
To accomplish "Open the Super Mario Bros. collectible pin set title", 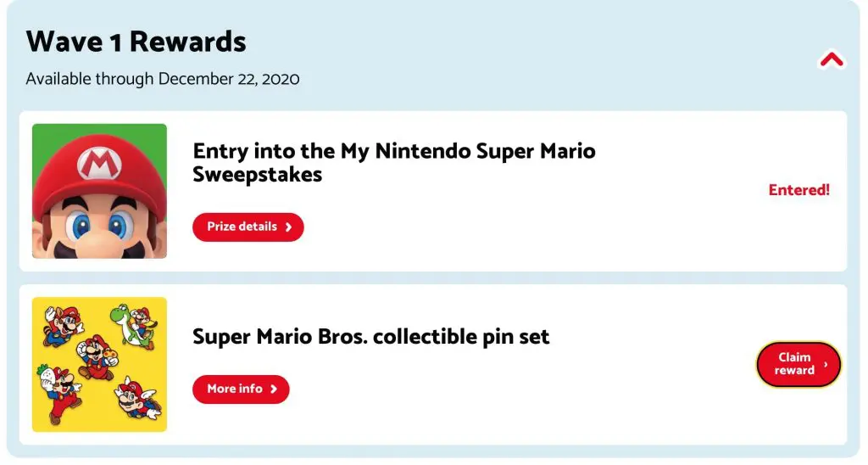I will tap(370, 336).
